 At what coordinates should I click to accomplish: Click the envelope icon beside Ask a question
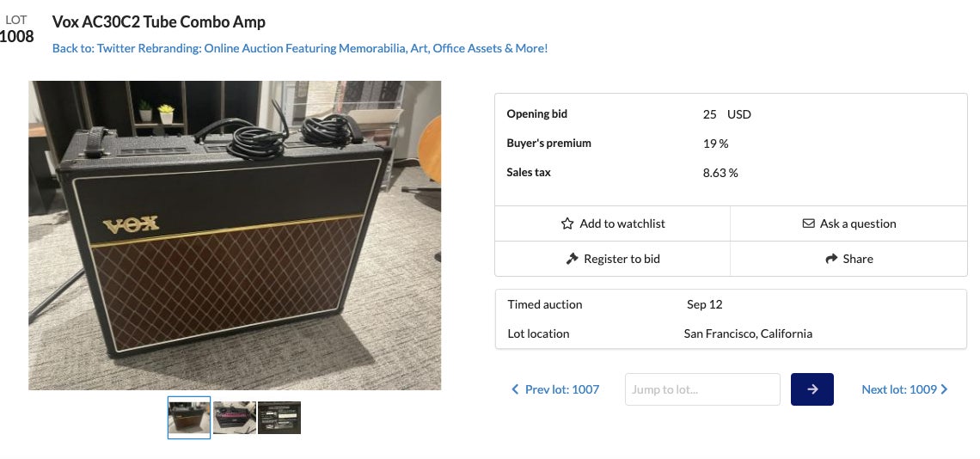[808, 223]
